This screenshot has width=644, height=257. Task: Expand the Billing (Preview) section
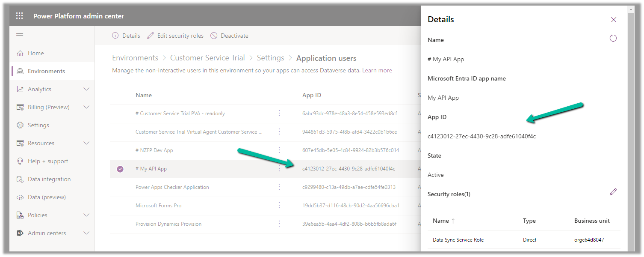pos(86,108)
